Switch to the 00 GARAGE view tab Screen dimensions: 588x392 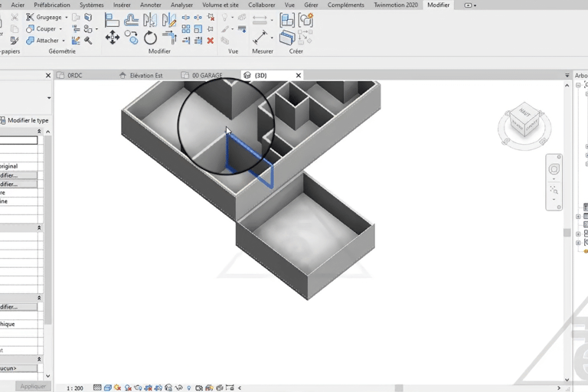tap(207, 75)
